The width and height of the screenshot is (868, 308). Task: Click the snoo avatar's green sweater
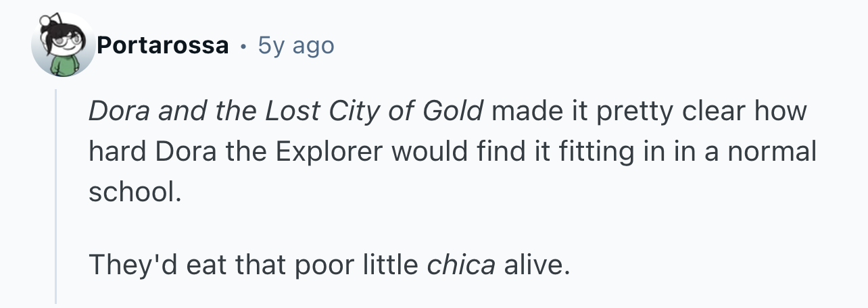click(64, 66)
